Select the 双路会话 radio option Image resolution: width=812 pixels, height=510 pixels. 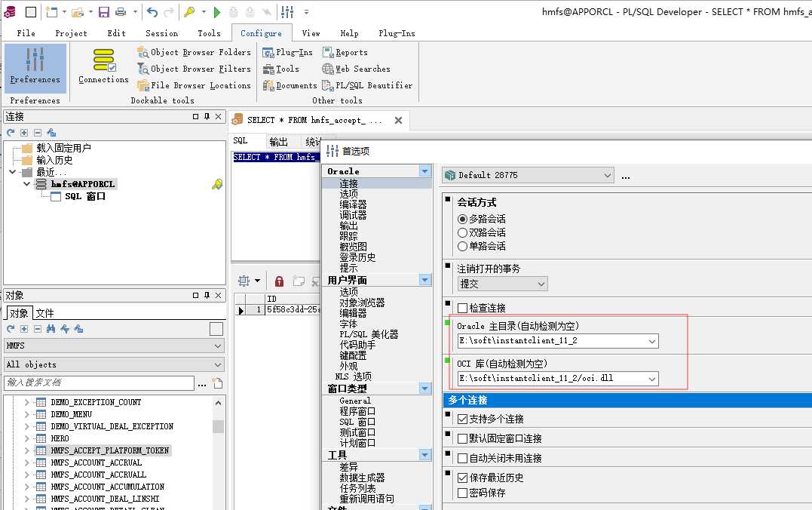tap(462, 232)
